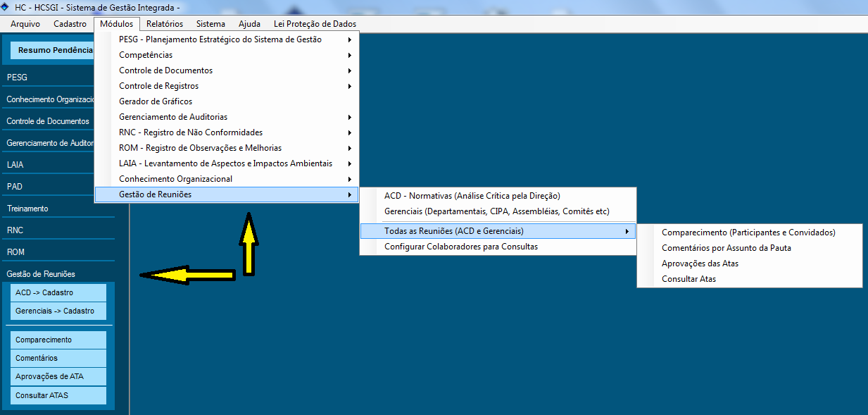This screenshot has height=415, width=868.
Task: Select Todas as Reuniões (ACD e Gerenciais)
Action: tap(498, 231)
